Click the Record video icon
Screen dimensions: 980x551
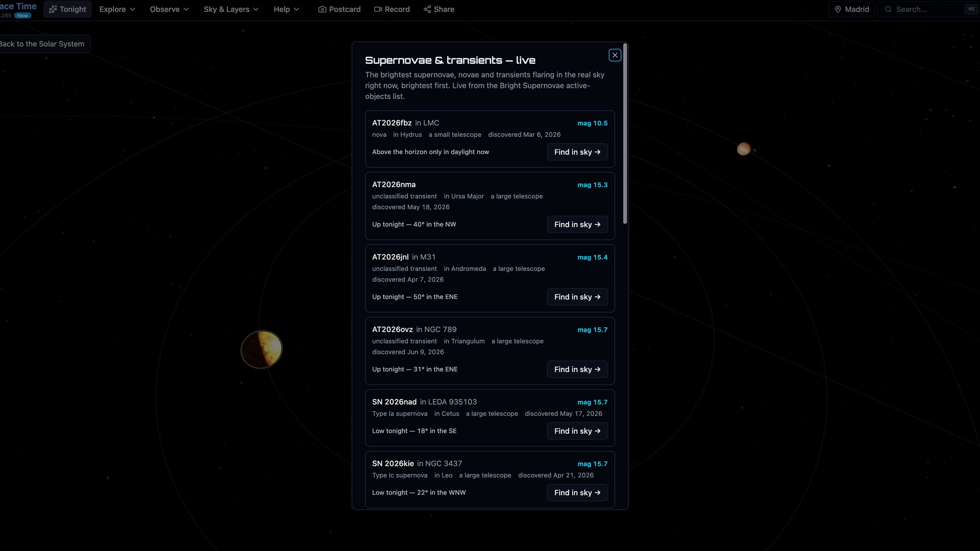(x=378, y=9)
